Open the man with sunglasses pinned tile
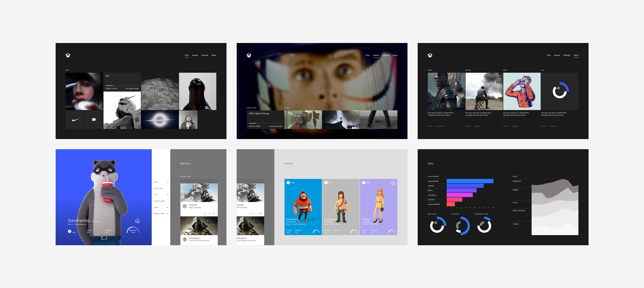The height and width of the screenshot is (288, 644). (x=188, y=120)
